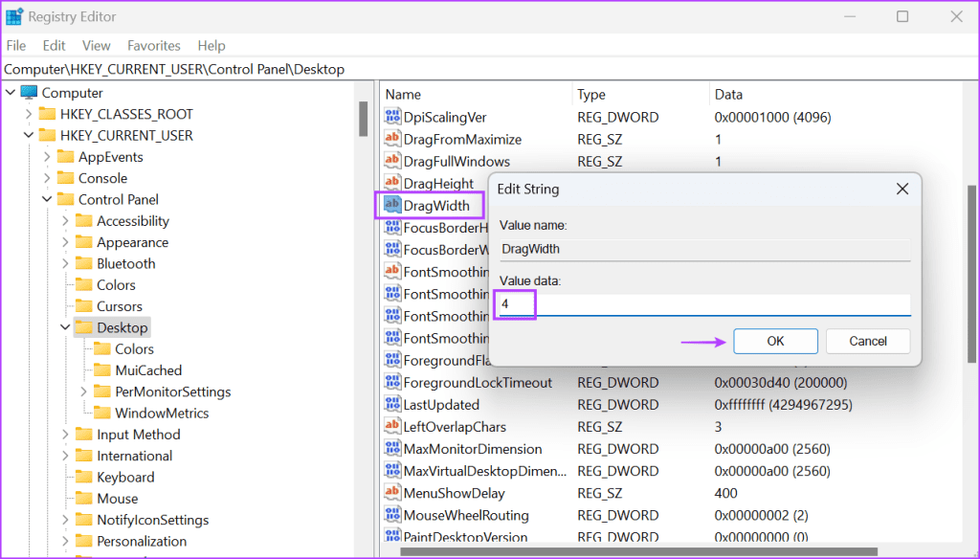Select the LeftOverlapChars string icon
Screen dimensions: 980x559
pyautogui.click(x=393, y=426)
